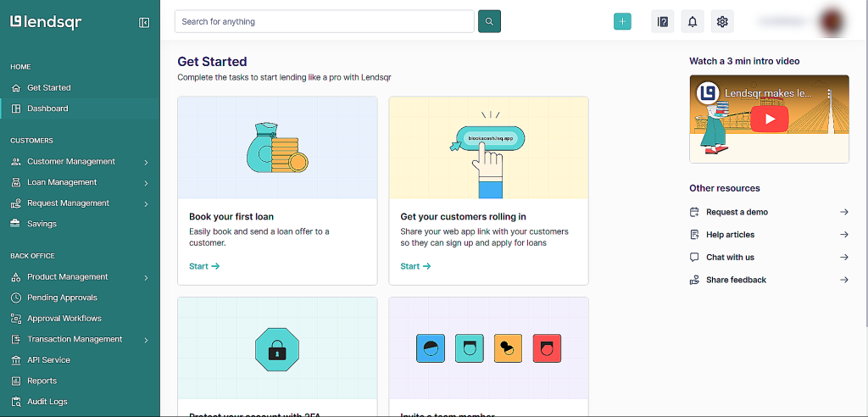Click the Get Started heading

212,62
